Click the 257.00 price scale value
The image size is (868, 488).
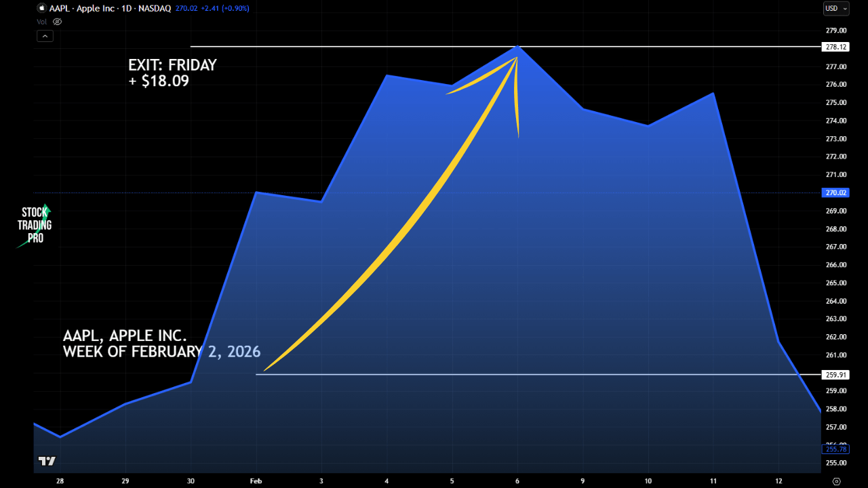pyautogui.click(x=835, y=427)
